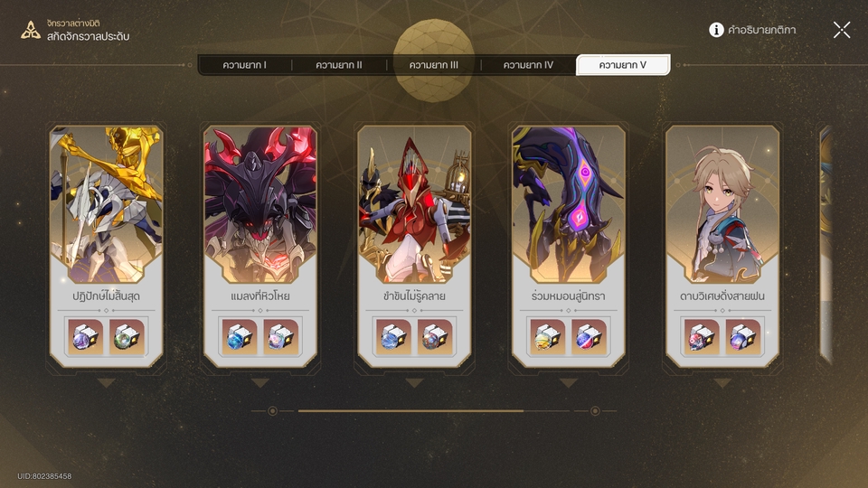This screenshot has width=868, height=488.
Task: Select second relic box under ปฏิปักษ์ไม่สิ้นสุด
Action: click(127, 336)
